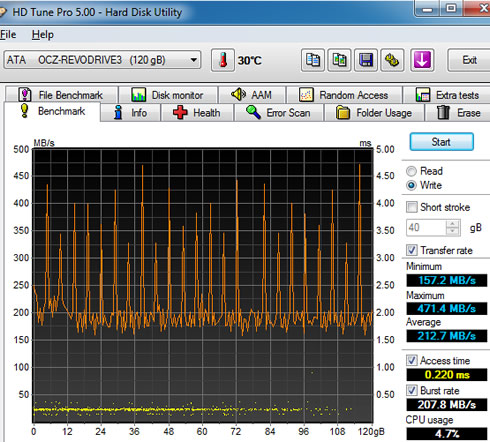Click the thermometer temperature icon
The image size is (490, 442).
pyautogui.click(x=223, y=60)
